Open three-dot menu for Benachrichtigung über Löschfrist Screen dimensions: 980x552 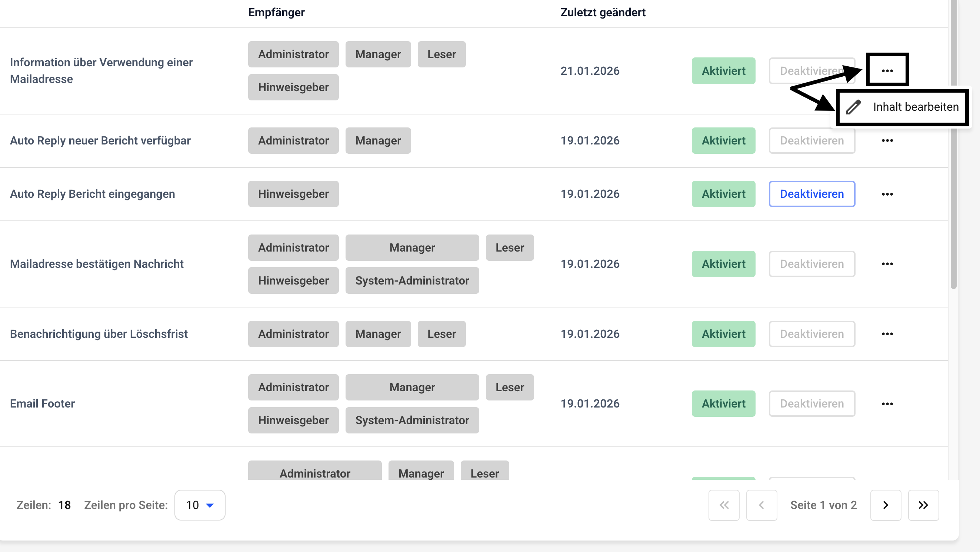tap(887, 334)
